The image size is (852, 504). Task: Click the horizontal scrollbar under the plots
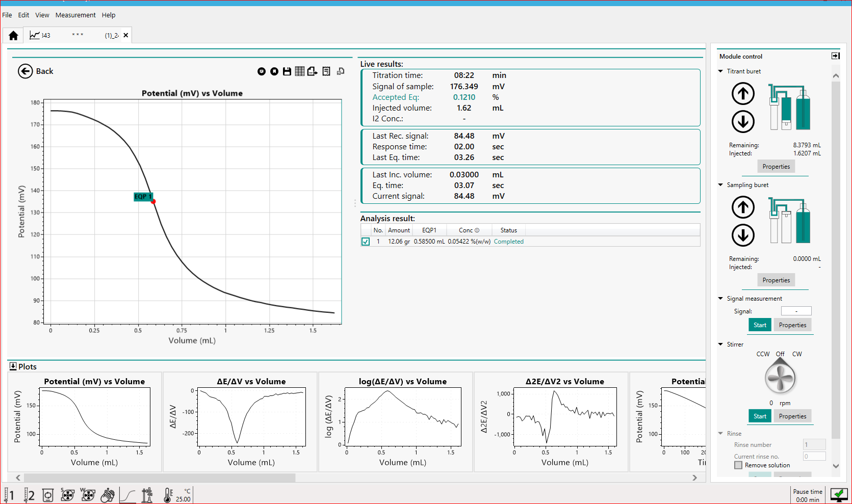(159, 478)
